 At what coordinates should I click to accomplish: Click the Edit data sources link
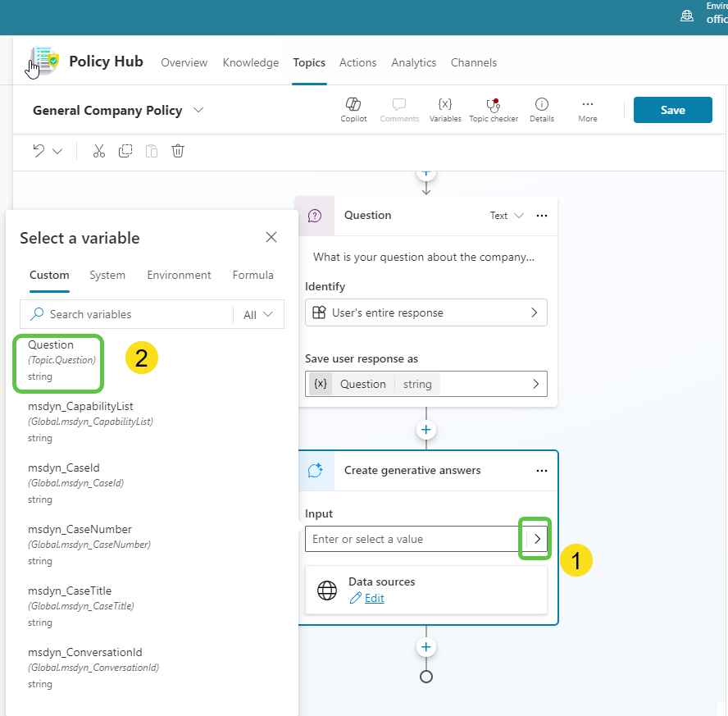[374, 598]
